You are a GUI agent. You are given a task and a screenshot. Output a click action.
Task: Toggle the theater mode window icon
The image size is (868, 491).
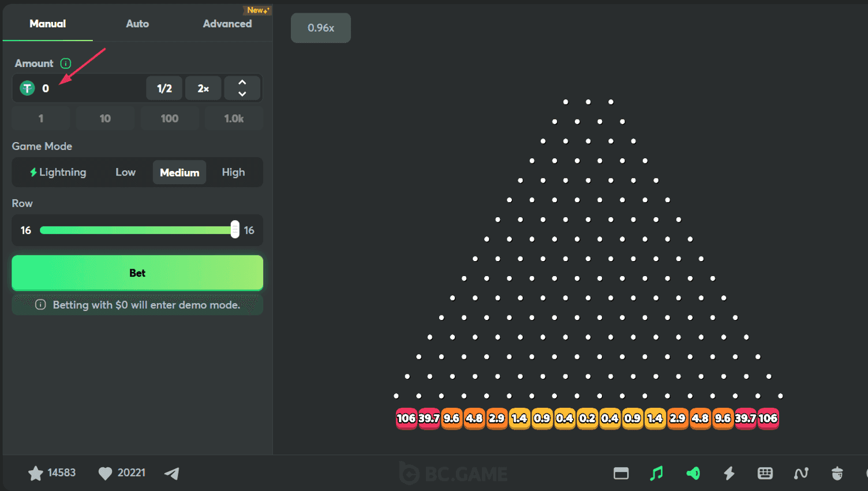[621, 474]
